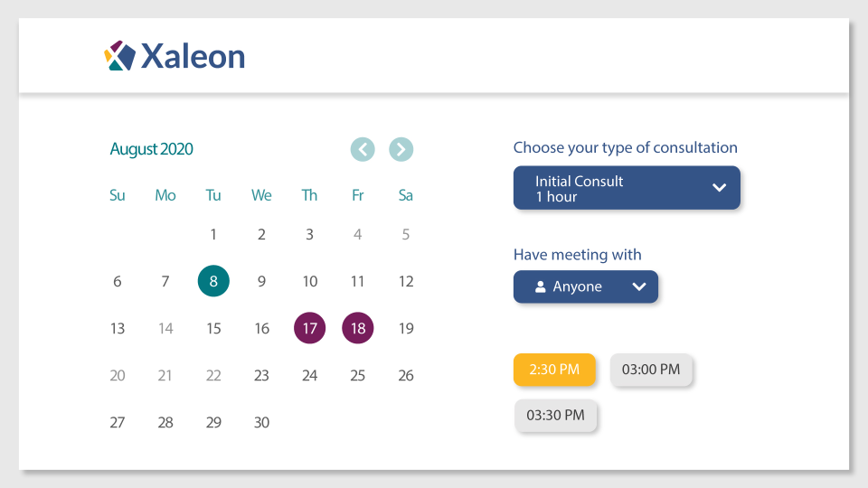Image resolution: width=868 pixels, height=488 pixels.
Task: Choose highlighted date 18
Action: [358, 328]
